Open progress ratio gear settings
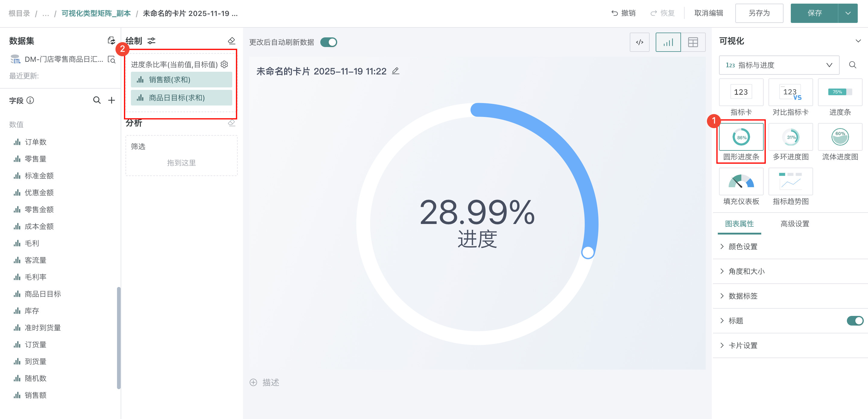 [224, 64]
